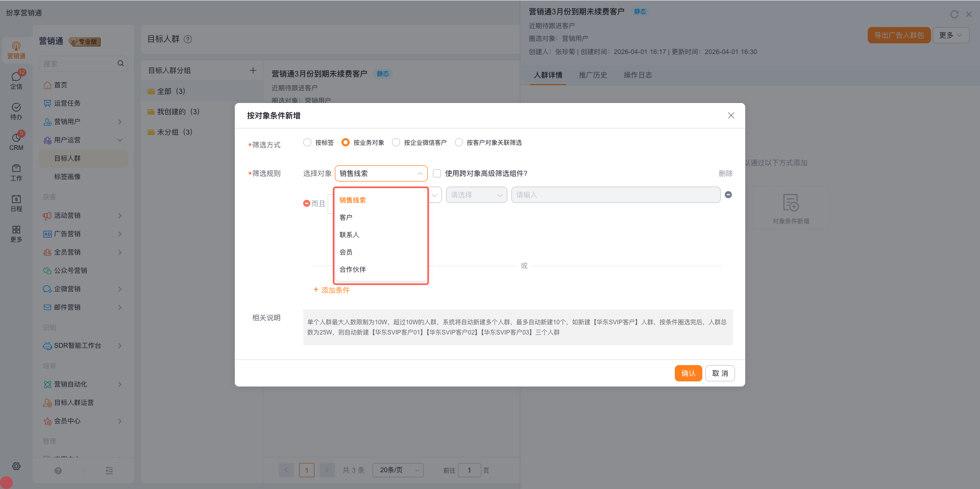Open the 我创建的 (3) folder group
The image size is (980, 489).
(202, 112)
